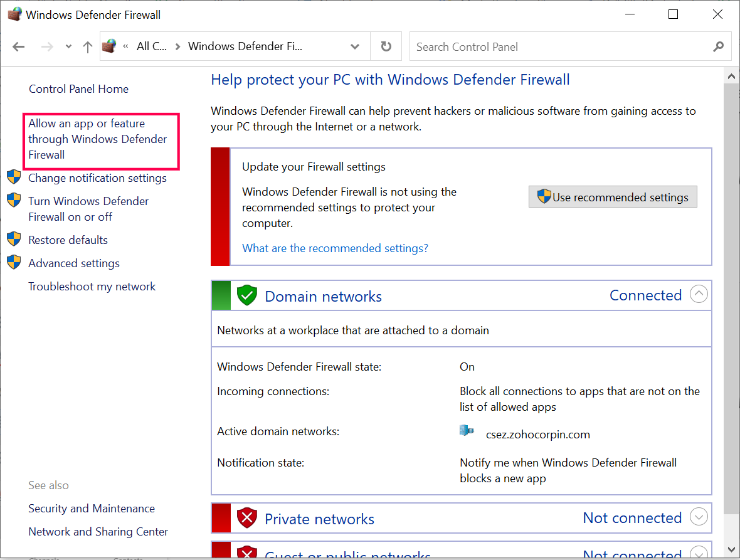Viewport: 740px width, 560px height.
Task: Refresh the Control Panel page
Action: click(386, 46)
